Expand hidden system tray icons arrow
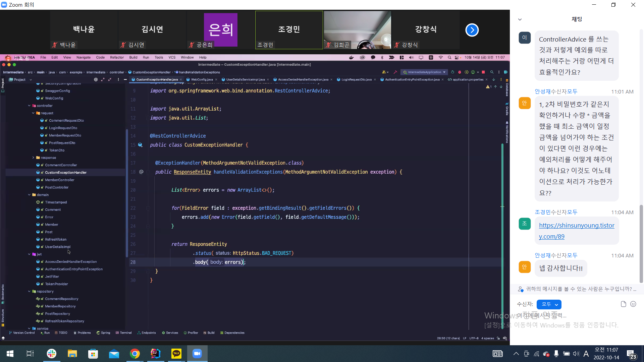The height and width of the screenshot is (362, 644). (516, 354)
